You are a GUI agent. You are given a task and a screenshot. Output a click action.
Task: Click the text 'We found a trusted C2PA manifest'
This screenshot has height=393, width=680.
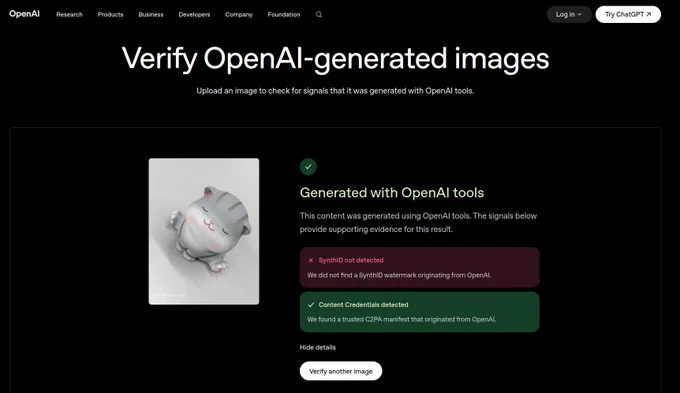click(x=358, y=319)
